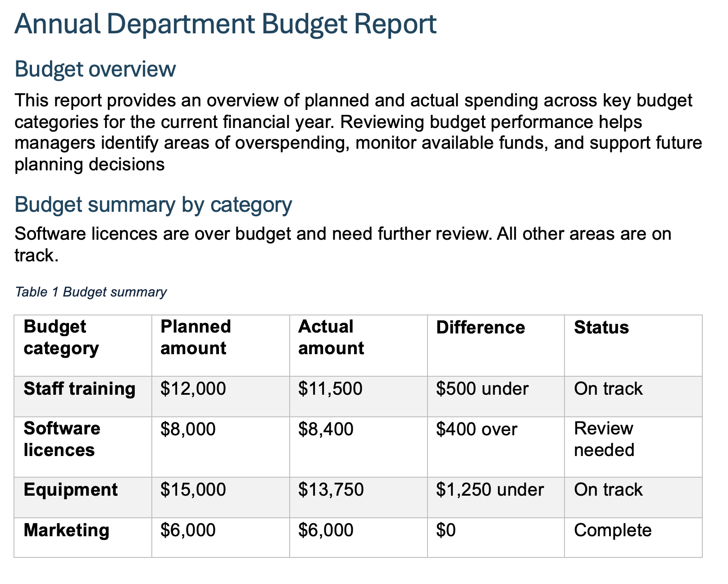
Task: Select the "Budget summary by category" heading
Action: pyautogui.click(x=153, y=205)
